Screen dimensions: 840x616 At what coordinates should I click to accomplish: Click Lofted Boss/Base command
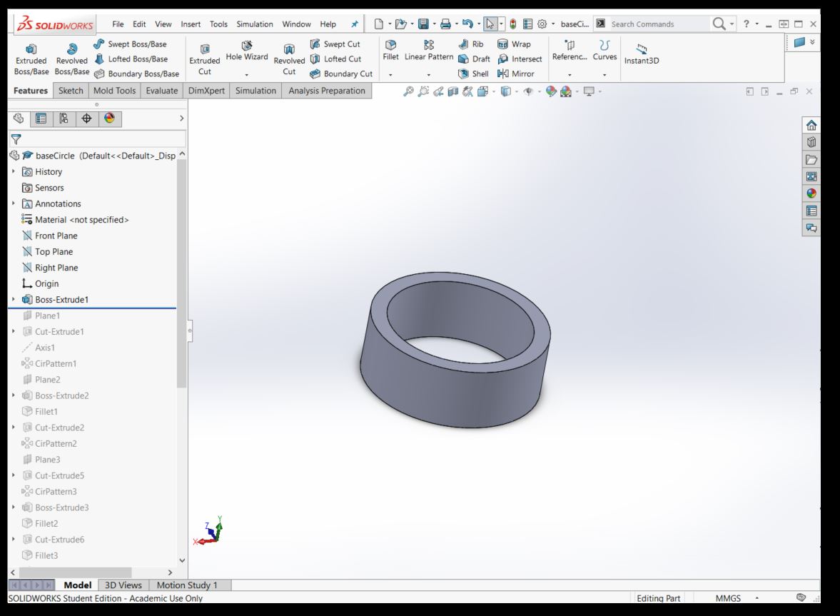(131, 59)
